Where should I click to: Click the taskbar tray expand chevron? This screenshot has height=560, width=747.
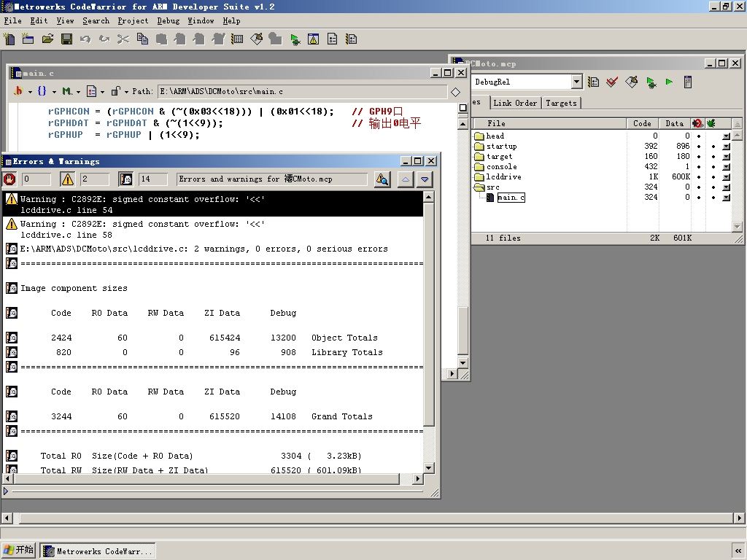(x=738, y=551)
